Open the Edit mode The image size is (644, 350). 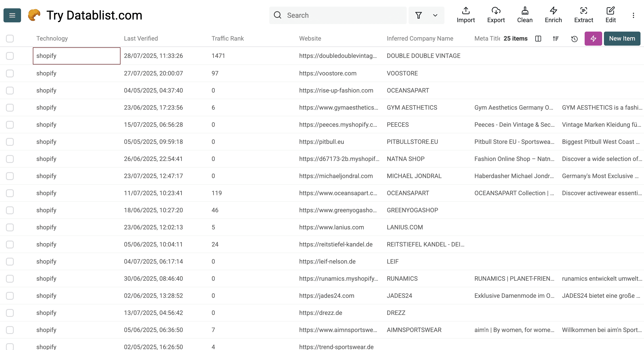coord(610,15)
